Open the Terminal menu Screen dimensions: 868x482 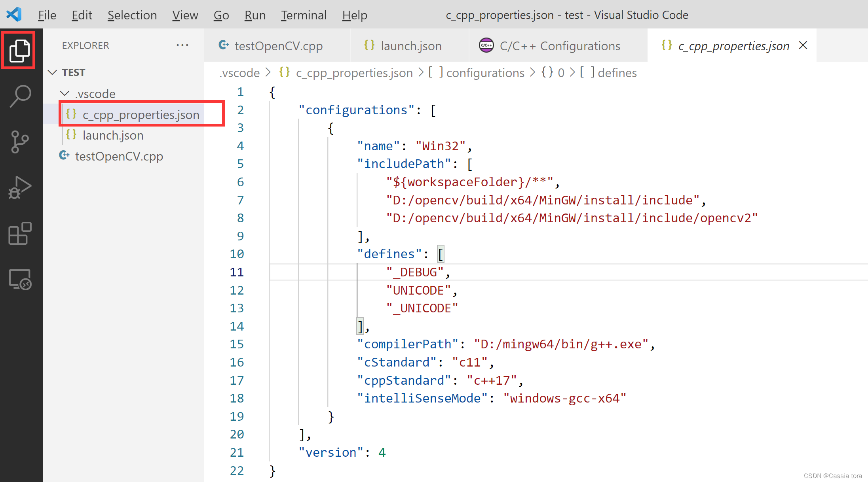[x=304, y=15]
